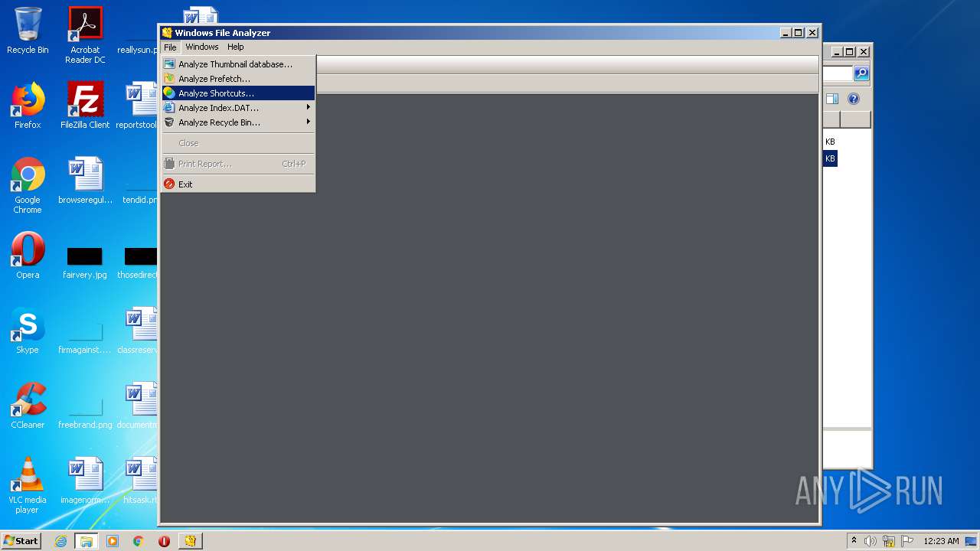Select the highlighted KB row in the background window
The image size is (980, 551).
pyautogui.click(x=830, y=158)
